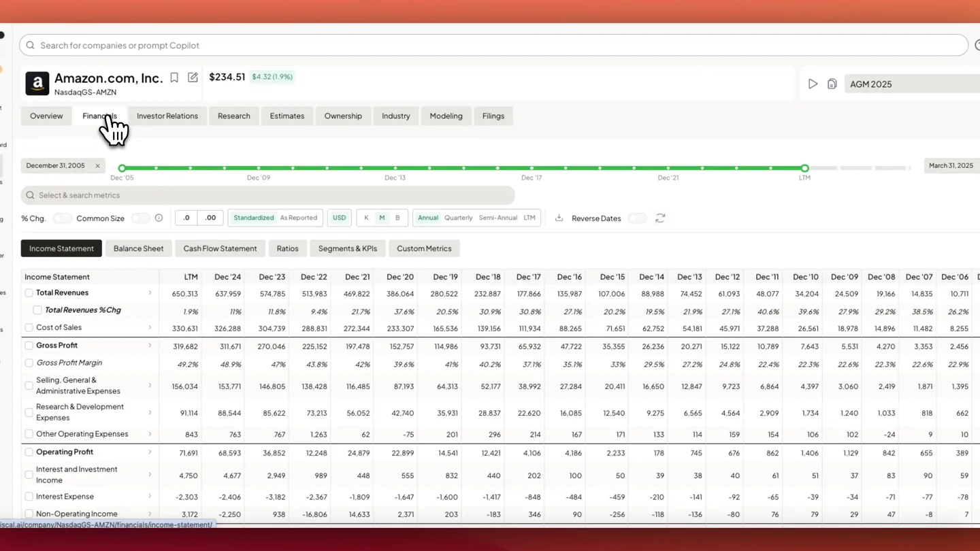
Task: Click the magnifier icon in the company search bar
Action: (x=31, y=46)
